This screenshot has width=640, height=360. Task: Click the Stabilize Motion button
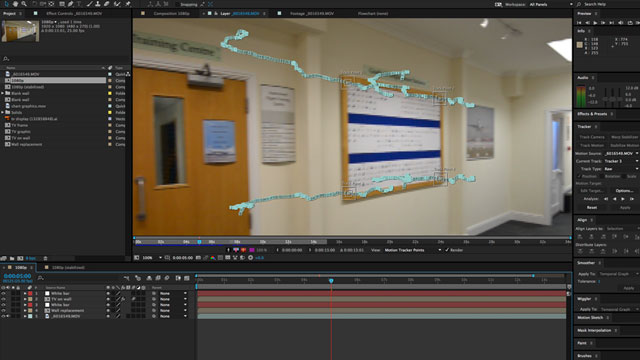point(624,145)
